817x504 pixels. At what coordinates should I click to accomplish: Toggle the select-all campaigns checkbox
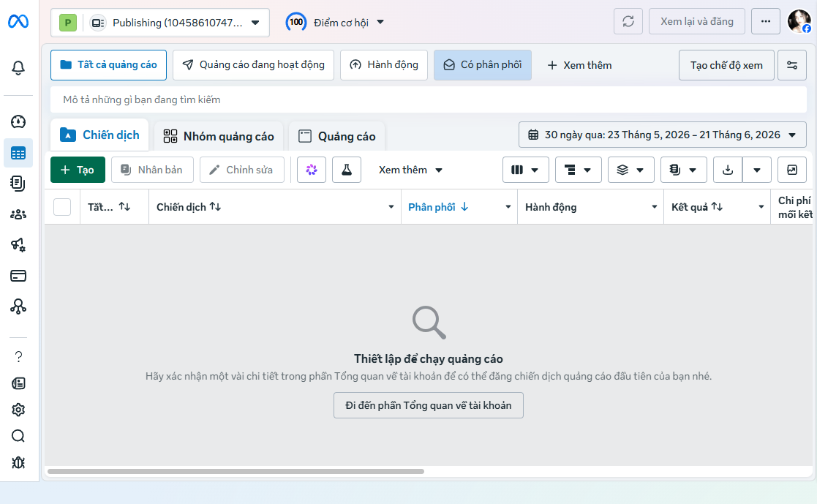coord(62,207)
